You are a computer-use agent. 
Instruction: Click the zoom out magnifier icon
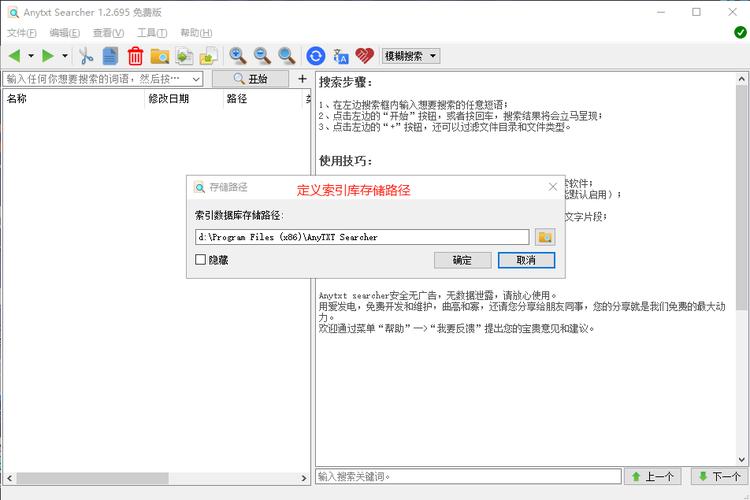[x=262, y=56]
